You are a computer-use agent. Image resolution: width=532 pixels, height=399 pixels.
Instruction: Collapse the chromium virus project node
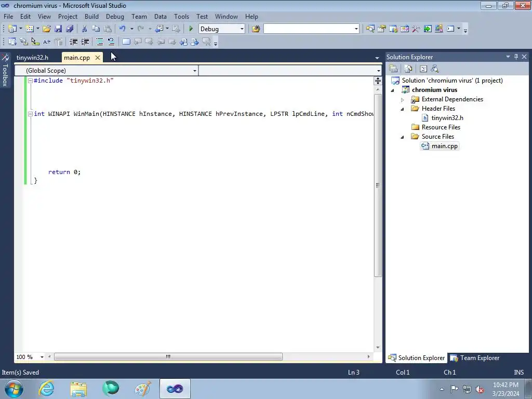pyautogui.click(x=393, y=90)
